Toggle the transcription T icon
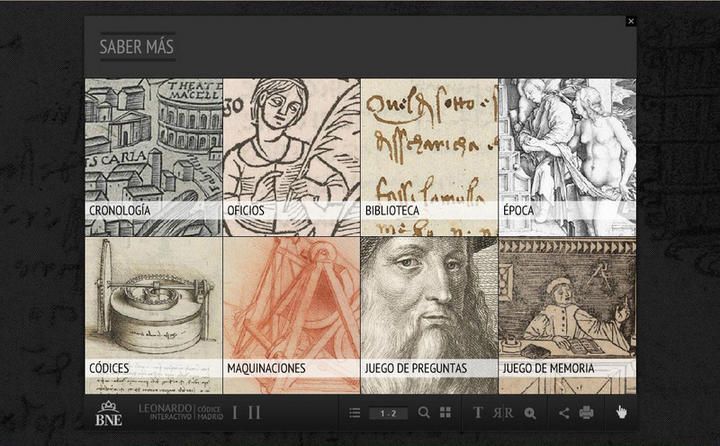The height and width of the screenshot is (446, 720). click(x=478, y=412)
